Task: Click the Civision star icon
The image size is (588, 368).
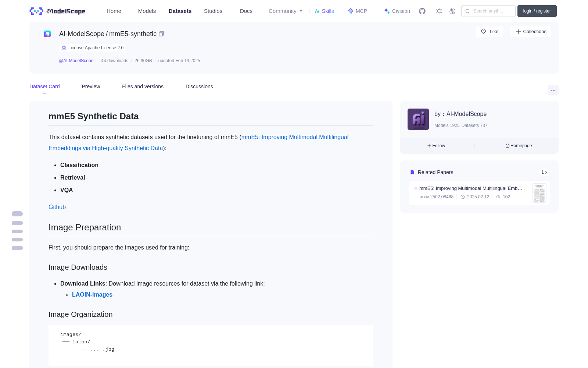Action: (387, 11)
